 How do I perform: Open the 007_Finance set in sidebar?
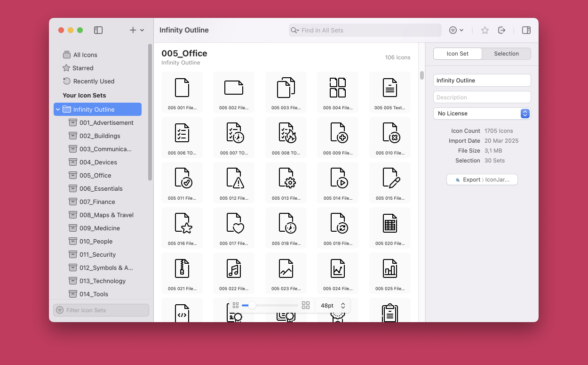97,202
